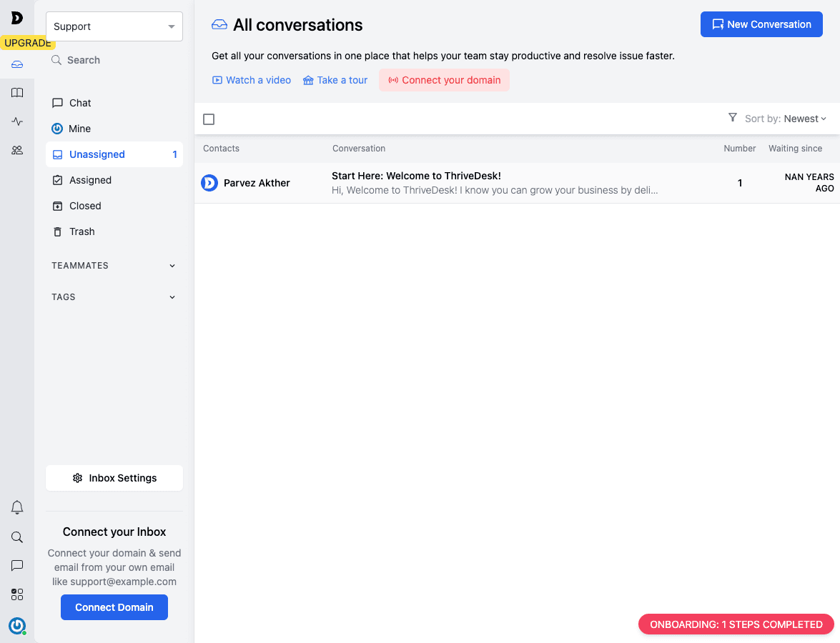Click the New Conversation button

761,24
